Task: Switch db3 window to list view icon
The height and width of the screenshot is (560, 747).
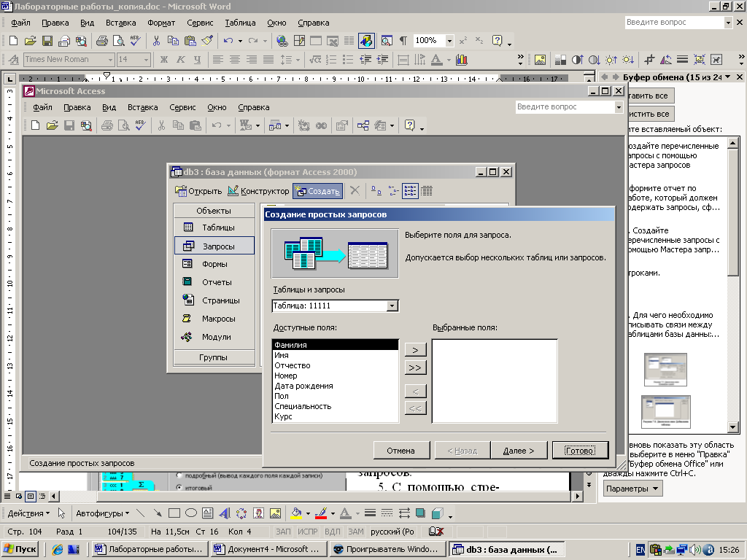Action: click(x=410, y=191)
